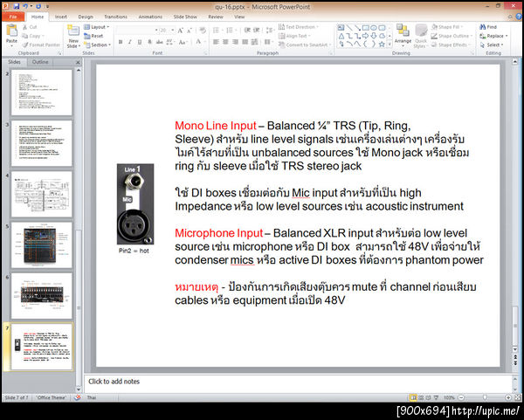Click the Paste clipboard icon
Screen dimensions: 524x420
click(11, 31)
